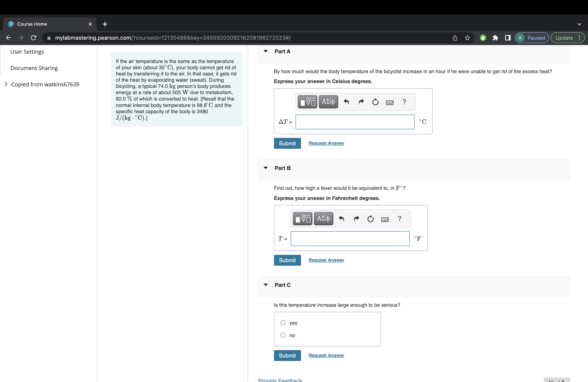Collapse the Part C section
Screen dimensions: 588x382
click(266, 285)
